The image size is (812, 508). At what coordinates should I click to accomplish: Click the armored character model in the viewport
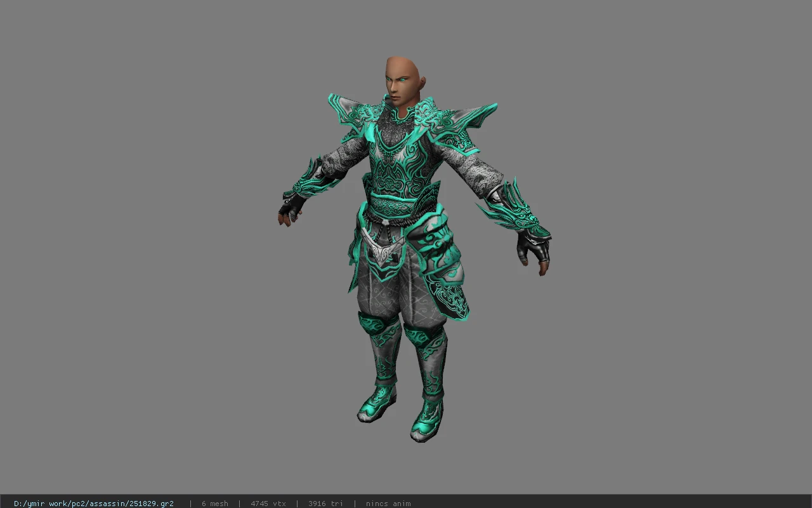[x=414, y=249]
